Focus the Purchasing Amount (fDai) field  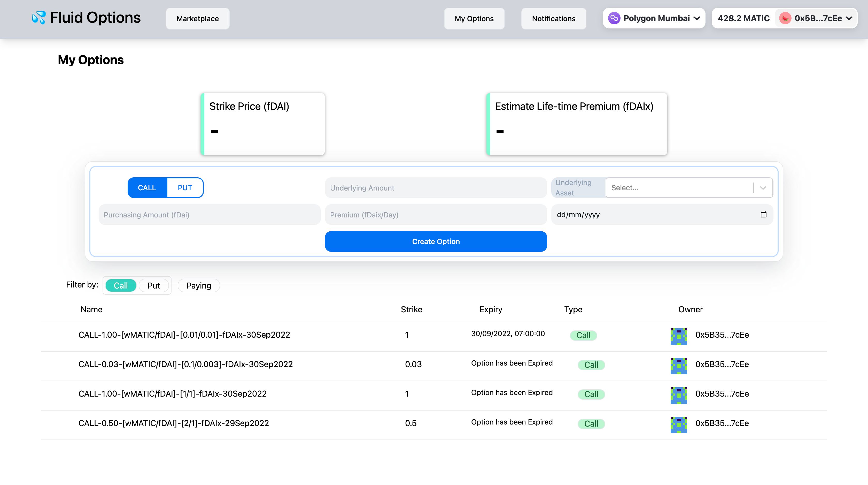click(209, 215)
